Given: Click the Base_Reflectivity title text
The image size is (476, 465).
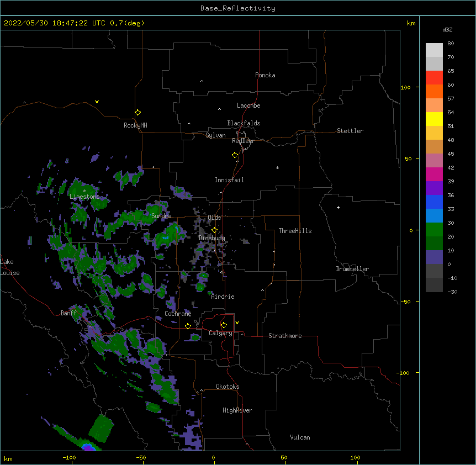Looking at the screenshot, I should pyautogui.click(x=238, y=8).
